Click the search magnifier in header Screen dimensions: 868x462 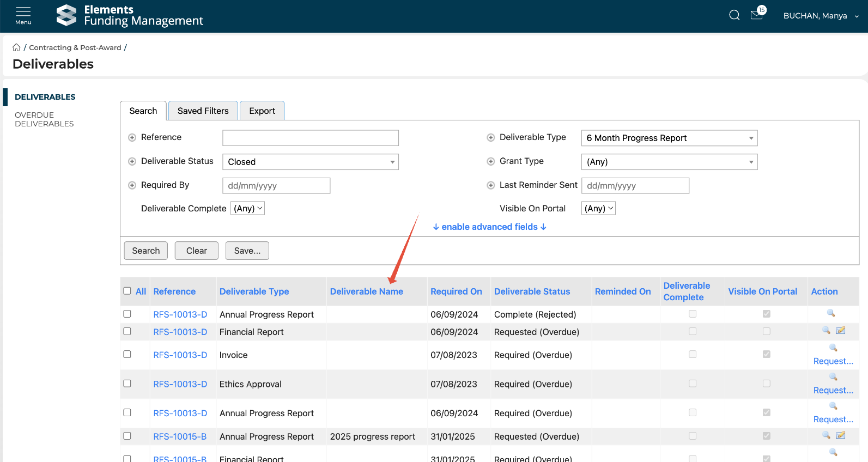tap(734, 15)
